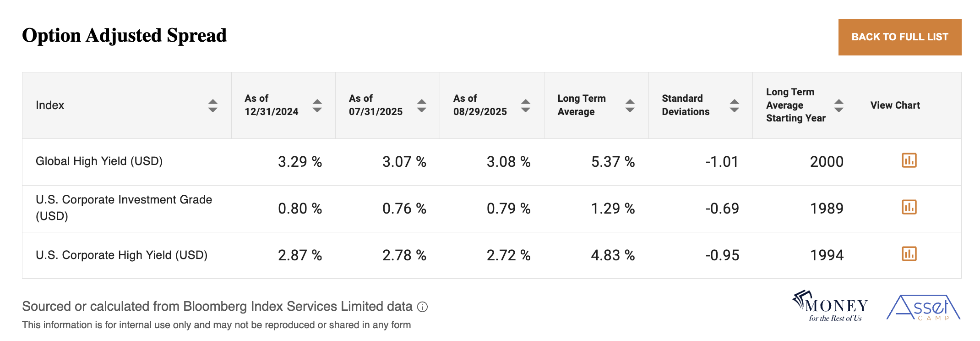Image resolution: width=980 pixels, height=341 pixels.
Task: Click the Global High Yield 08/29/2025 value 3.08 %
Action: (508, 162)
